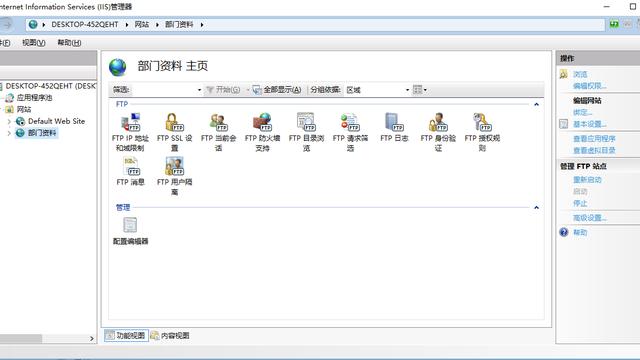Viewport: 640px width, 360px height.
Task: Click the globe icon in address bar
Action: [x=33, y=24]
